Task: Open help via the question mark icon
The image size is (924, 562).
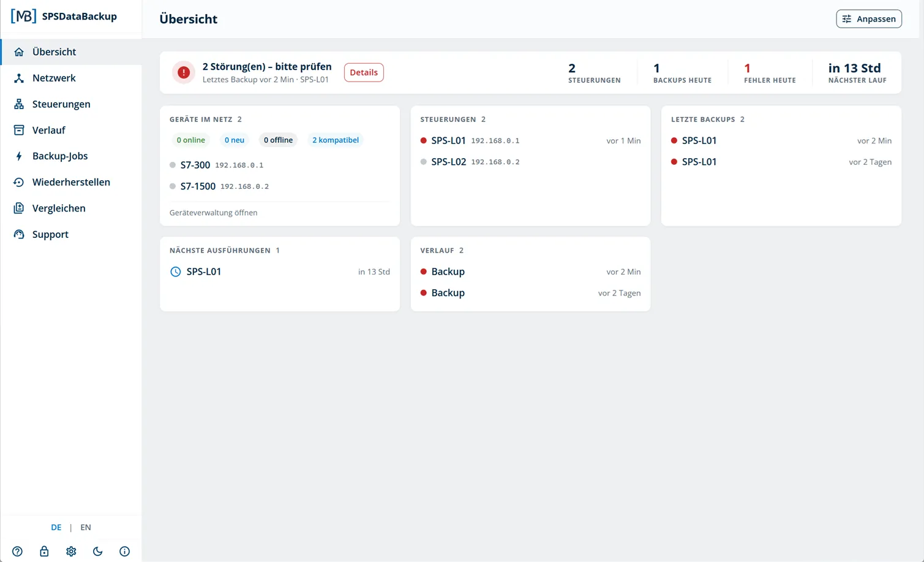Action: pyautogui.click(x=17, y=552)
